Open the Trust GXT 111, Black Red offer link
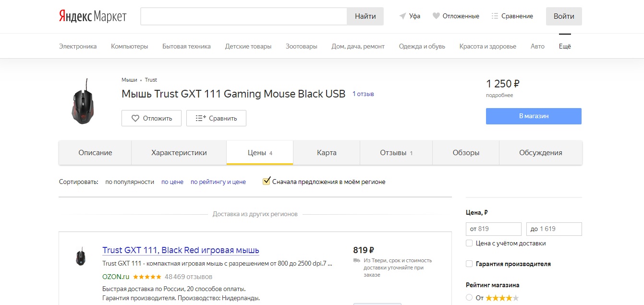Viewport: 644px width, 305px height. tap(181, 250)
